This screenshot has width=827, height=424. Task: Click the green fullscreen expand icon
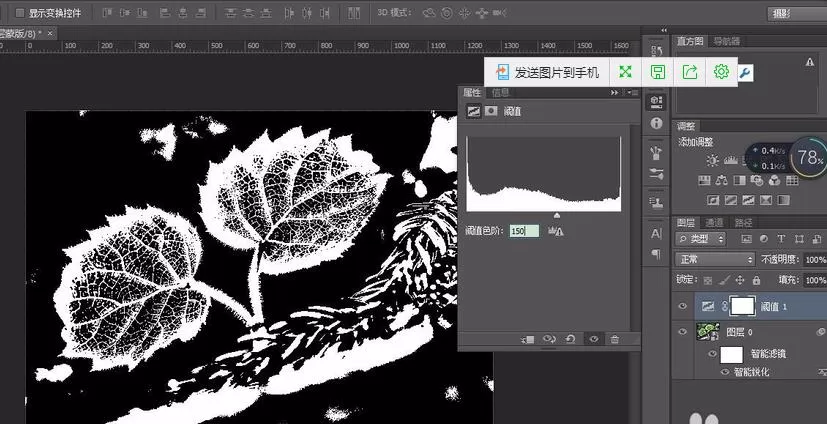pos(626,72)
